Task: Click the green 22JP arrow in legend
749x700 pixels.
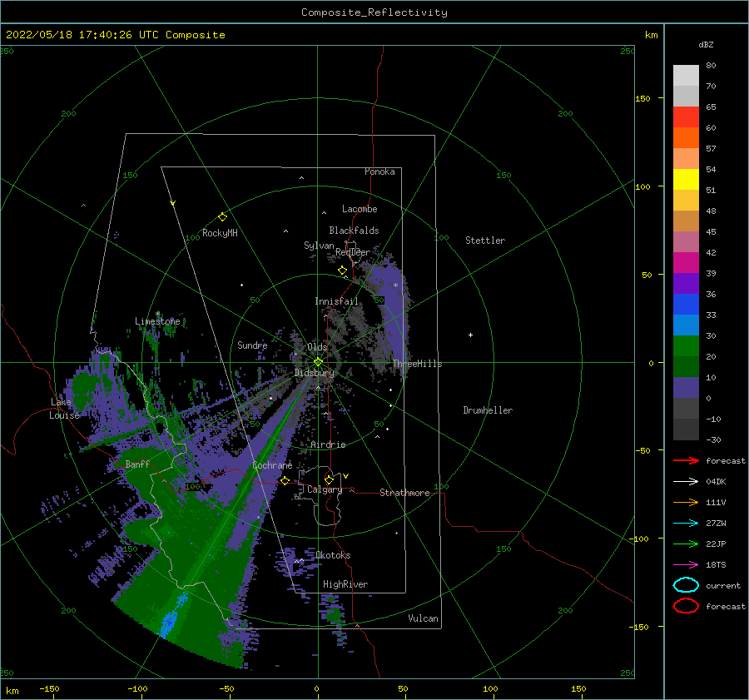Action: coord(686,544)
